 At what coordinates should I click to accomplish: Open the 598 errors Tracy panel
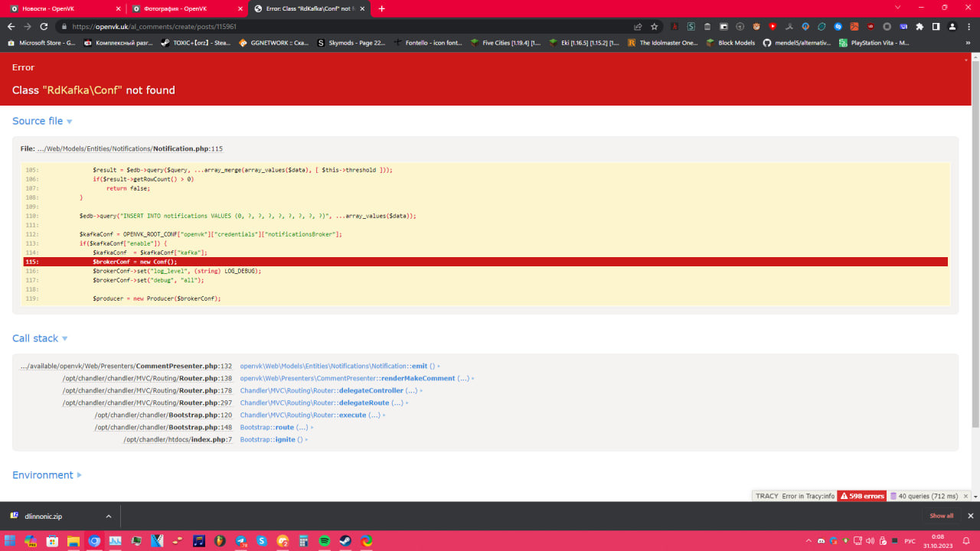click(862, 496)
